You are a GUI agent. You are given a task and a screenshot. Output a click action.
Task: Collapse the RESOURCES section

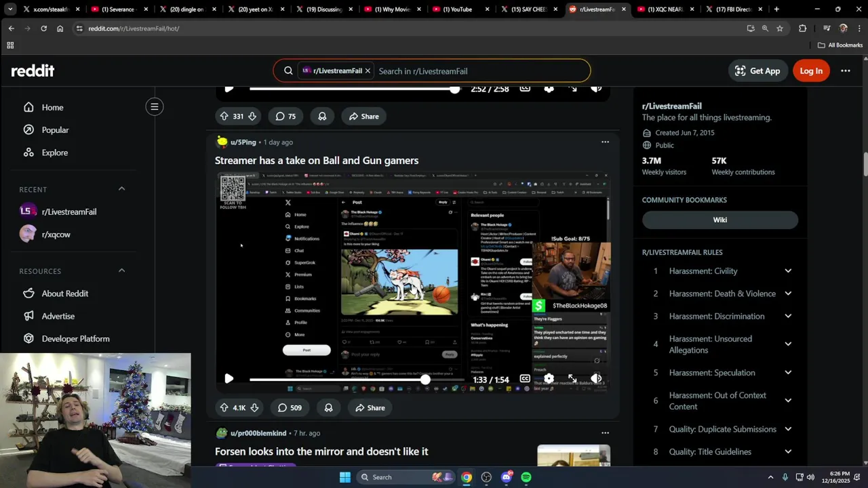click(x=121, y=270)
